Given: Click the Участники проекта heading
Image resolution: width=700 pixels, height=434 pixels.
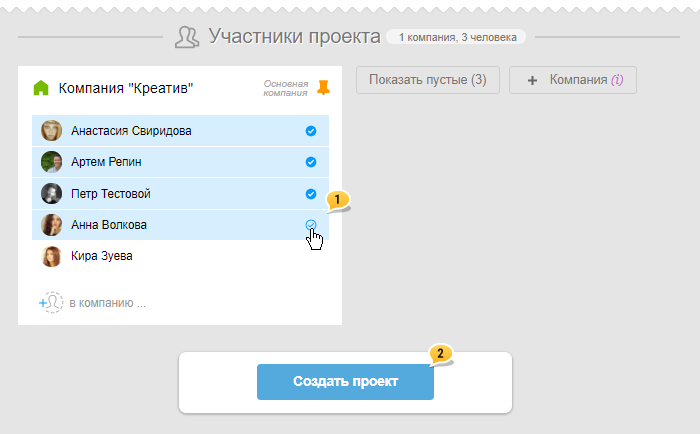Looking at the screenshot, I should tap(295, 37).
